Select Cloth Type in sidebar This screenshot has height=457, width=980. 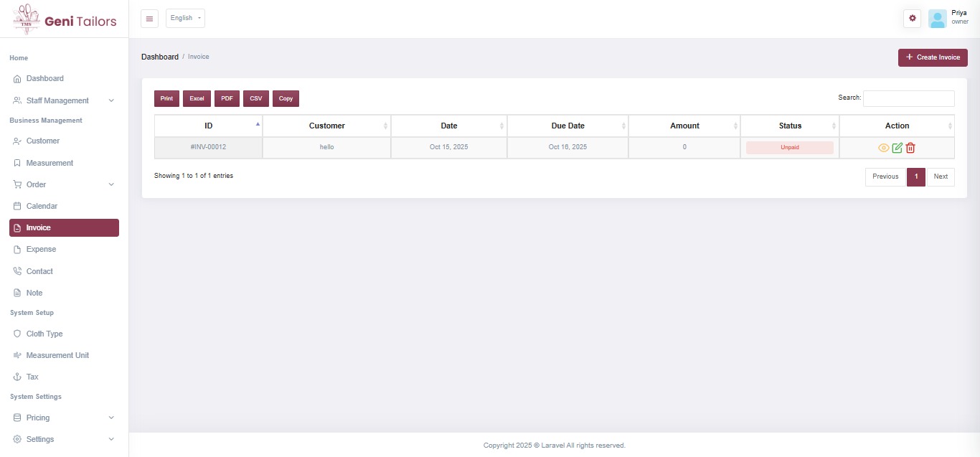point(44,334)
